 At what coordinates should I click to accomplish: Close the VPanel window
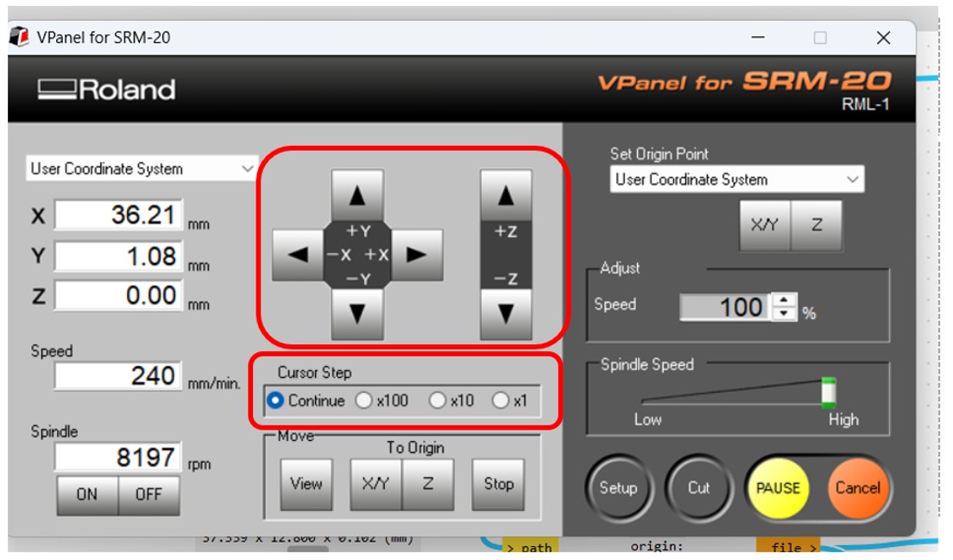coord(883,38)
